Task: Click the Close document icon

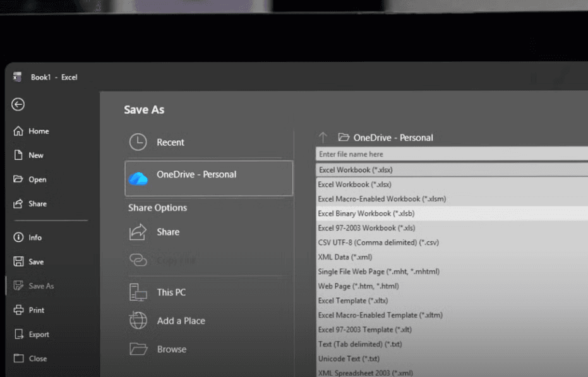Action: [x=18, y=358]
